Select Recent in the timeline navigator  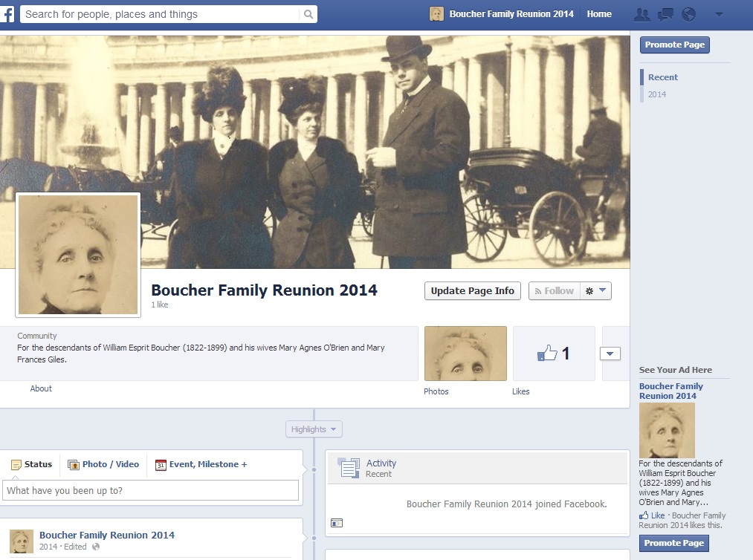(663, 77)
